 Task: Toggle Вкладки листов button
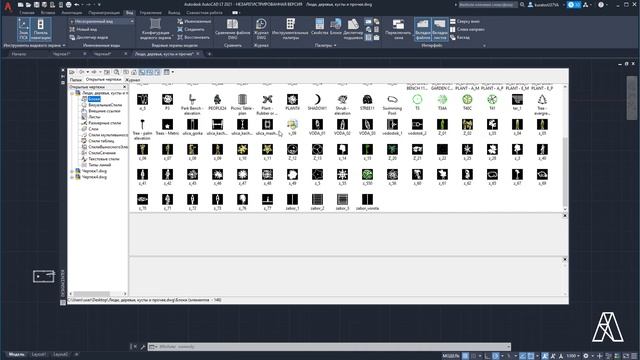[440, 29]
